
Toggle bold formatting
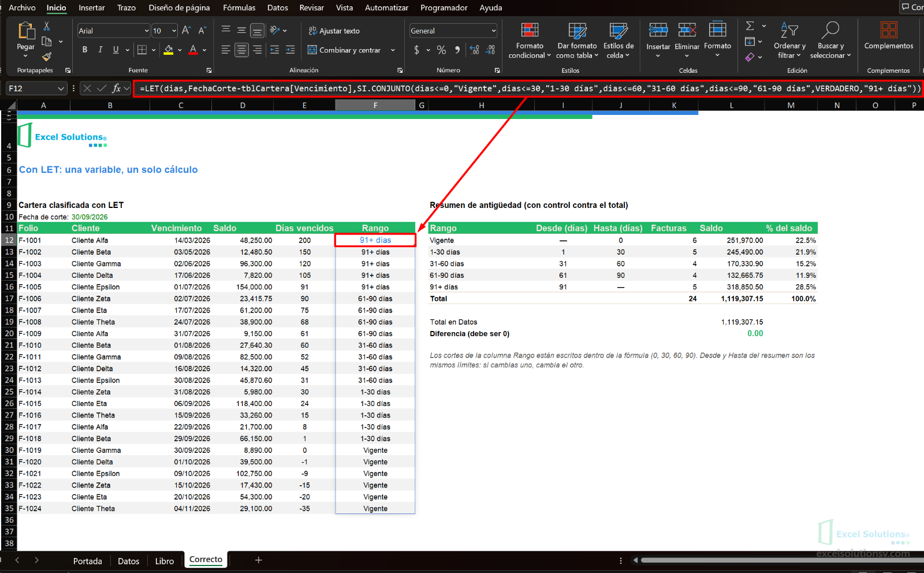coord(85,50)
